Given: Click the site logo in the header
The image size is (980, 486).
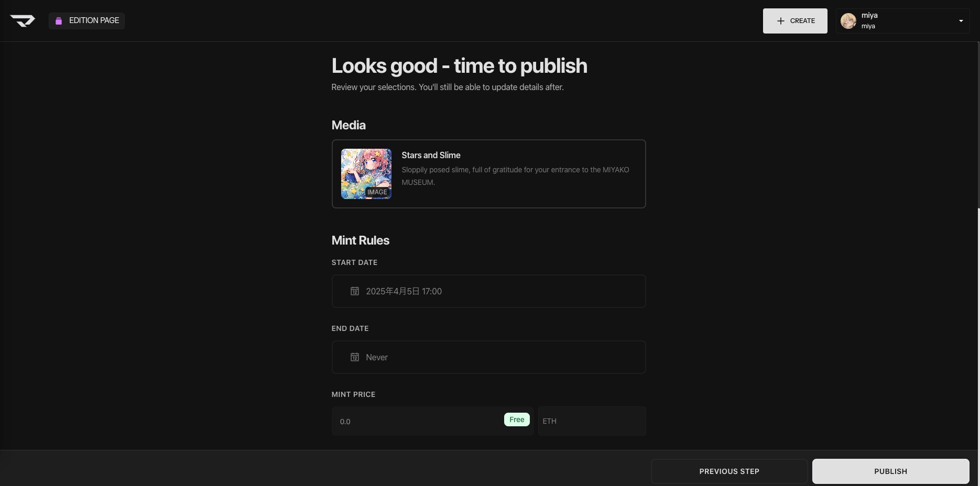Looking at the screenshot, I should pos(23,20).
